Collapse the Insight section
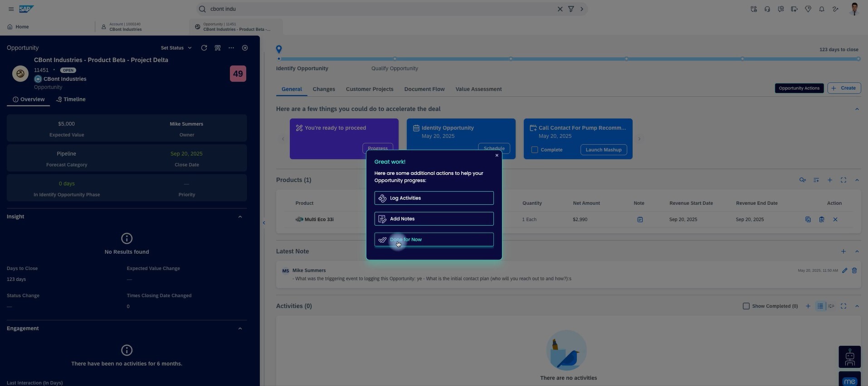The width and height of the screenshot is (868, 386). [x=240, y=217]
